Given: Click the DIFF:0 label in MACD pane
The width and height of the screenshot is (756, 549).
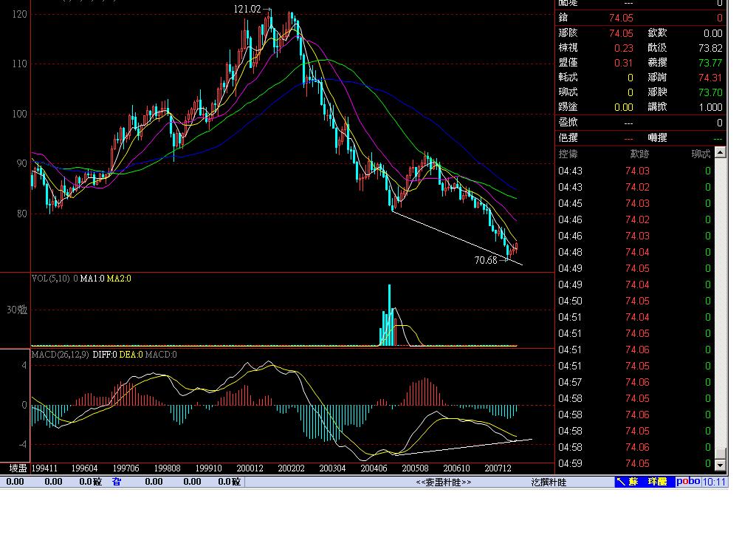Looking at the screenshot, I should [x=105, y=355].
